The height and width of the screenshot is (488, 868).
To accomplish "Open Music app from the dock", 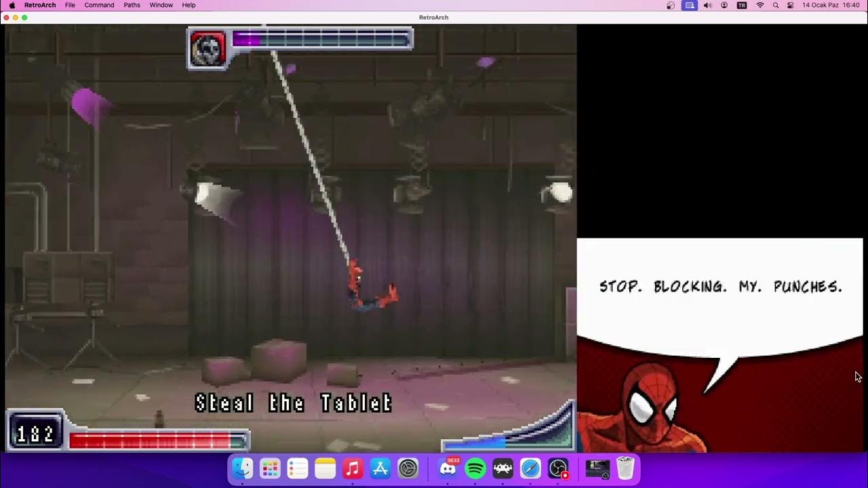I will 353,468.
